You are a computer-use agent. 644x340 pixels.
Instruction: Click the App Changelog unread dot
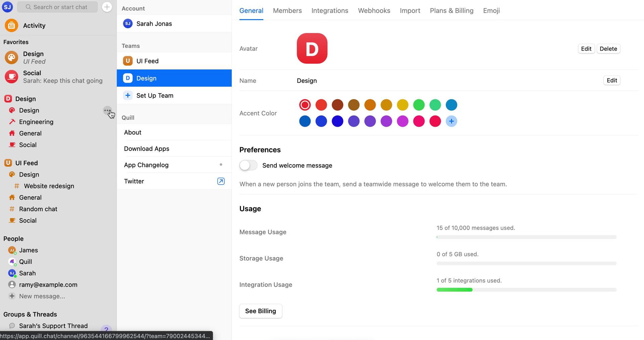[x=221, y=165]
